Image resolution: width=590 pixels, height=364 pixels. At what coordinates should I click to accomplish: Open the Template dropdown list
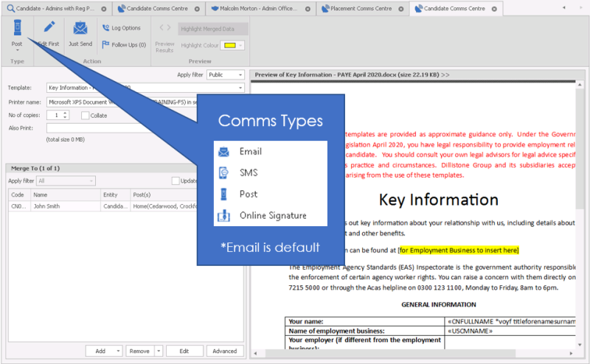coord(240,88)
